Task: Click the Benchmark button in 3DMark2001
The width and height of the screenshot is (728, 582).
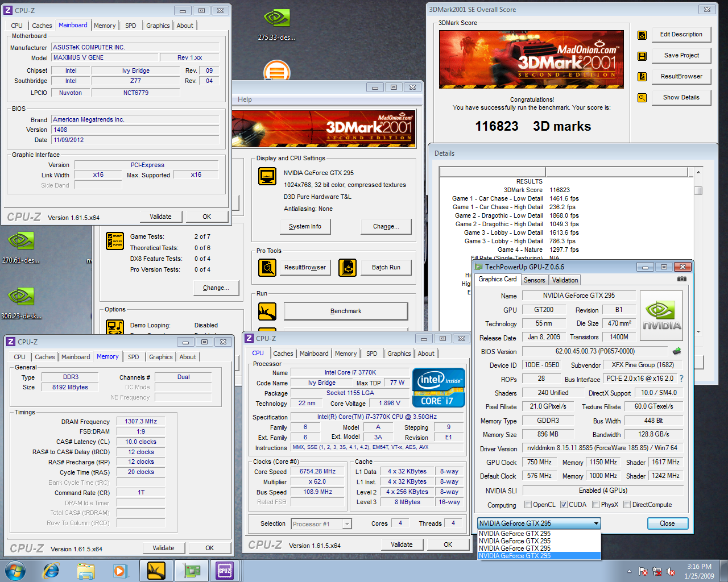Action: 346,311
